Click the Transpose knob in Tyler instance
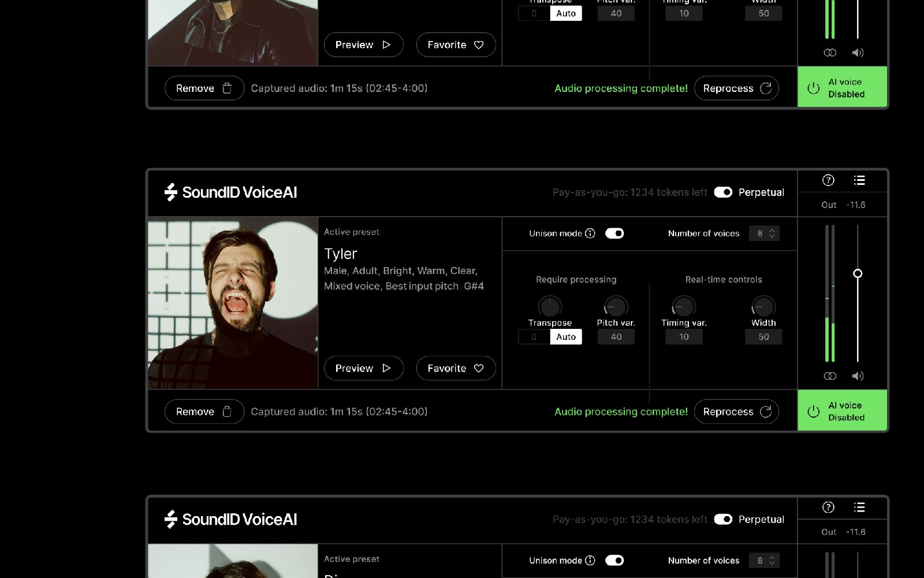This screenshot has width=924, height=578. (x=550, y=306)
